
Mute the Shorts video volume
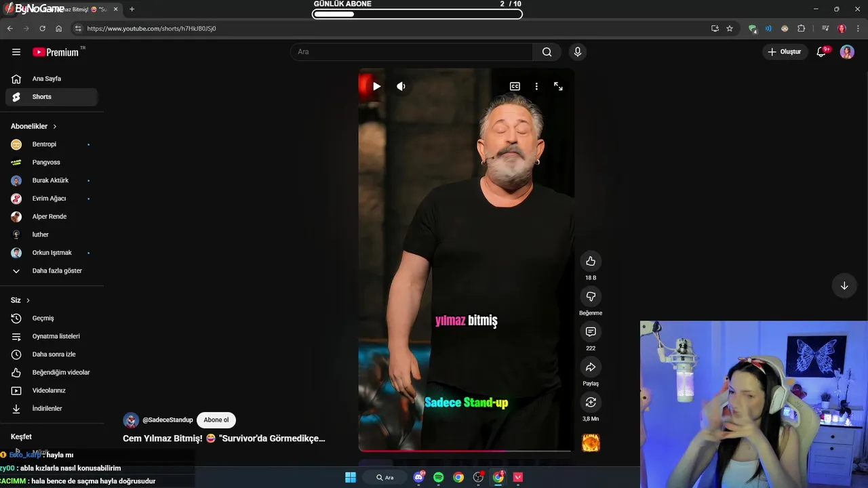tap(401, 86)
